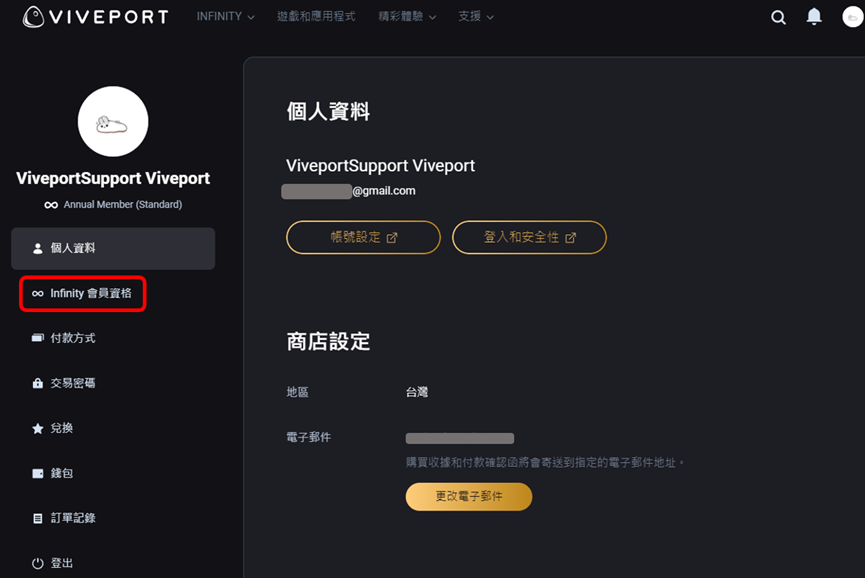Open notifications bell icon
The height and width of the screenshot is (578, 865).
pos(814,17)
